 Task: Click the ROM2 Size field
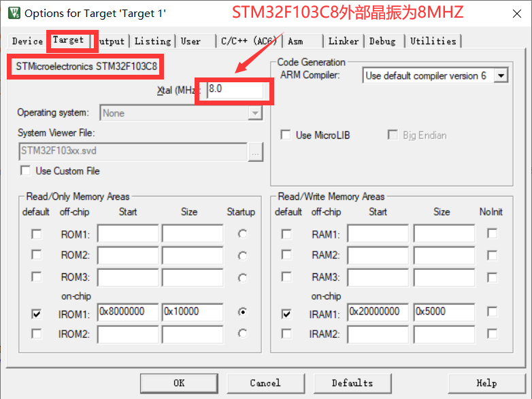[x=193, y=256]
